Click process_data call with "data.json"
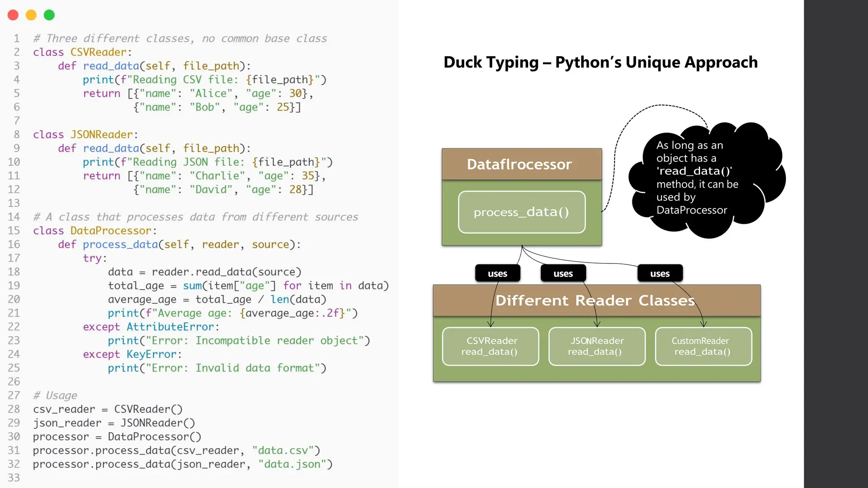This screenshot has width=868, height=488. pos(183,464)
